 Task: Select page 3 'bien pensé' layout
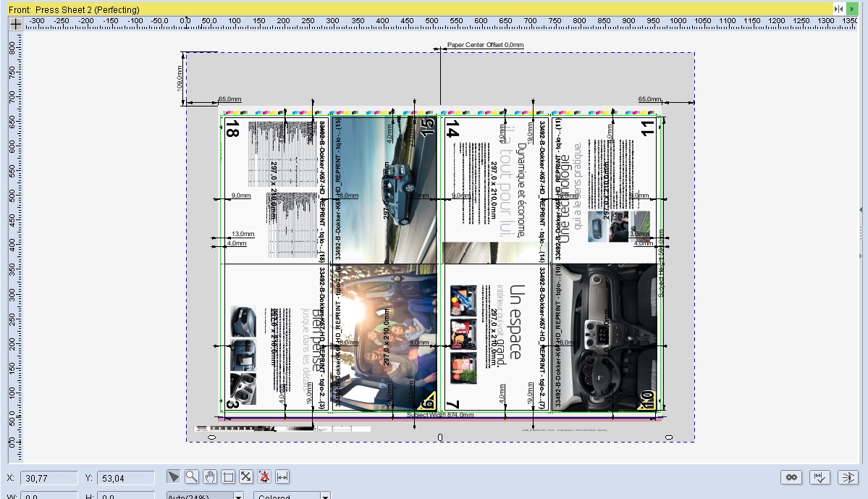pyautogui.click(x=277, y=337)
